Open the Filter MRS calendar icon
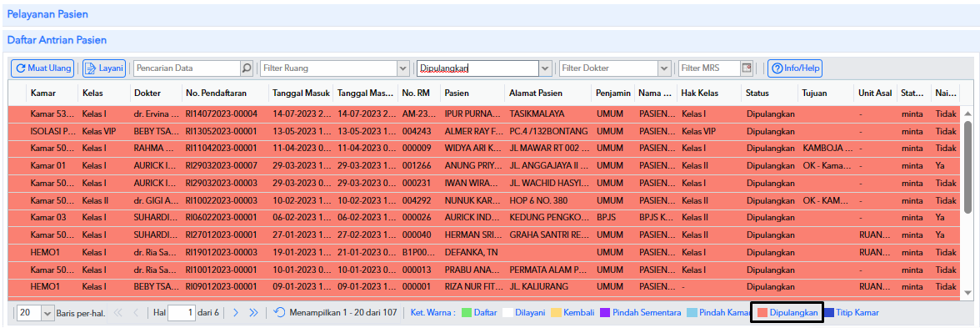This screenshot has width=980, height=328. click(747, 68)
